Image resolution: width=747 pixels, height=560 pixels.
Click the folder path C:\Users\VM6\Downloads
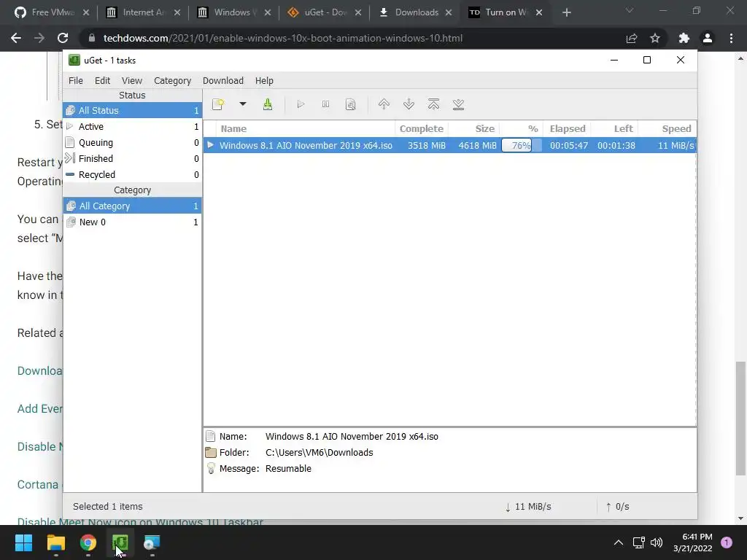320,452
